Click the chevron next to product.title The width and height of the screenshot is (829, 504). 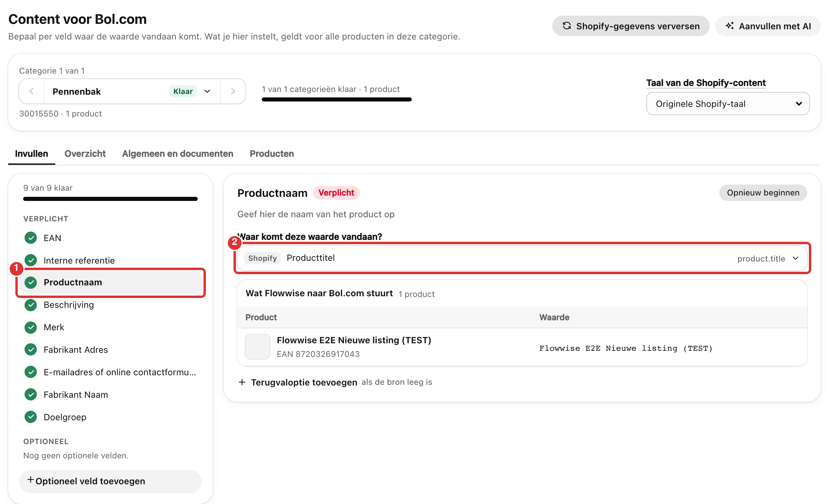pyautogui.click(x=796, y=258)
